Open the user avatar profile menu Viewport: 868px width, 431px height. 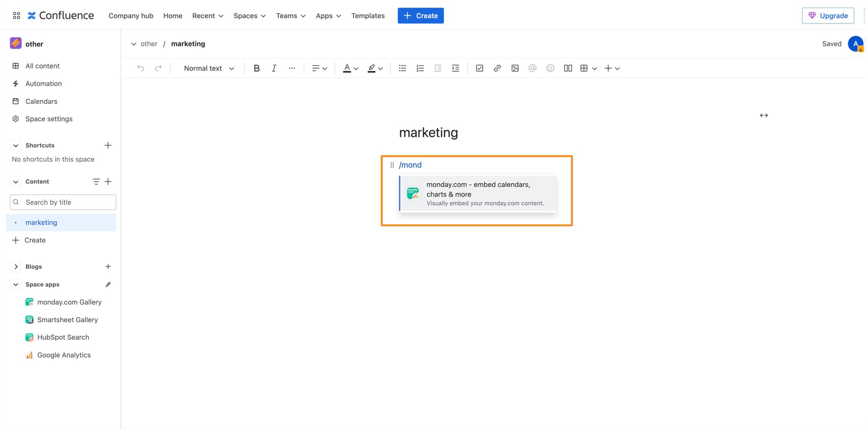tap(855, 44)
